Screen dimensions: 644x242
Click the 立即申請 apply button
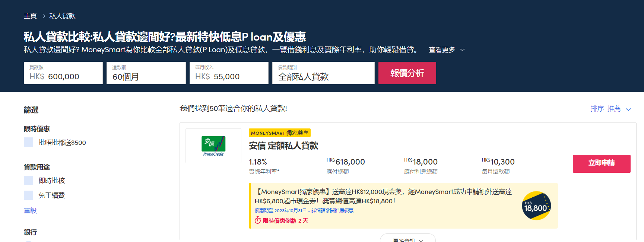[x=602, y=163]
